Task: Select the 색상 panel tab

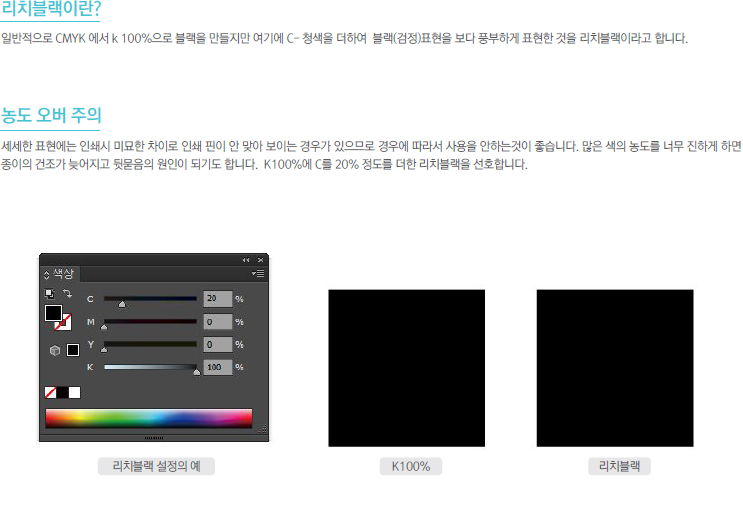Action: coord(64,273)
